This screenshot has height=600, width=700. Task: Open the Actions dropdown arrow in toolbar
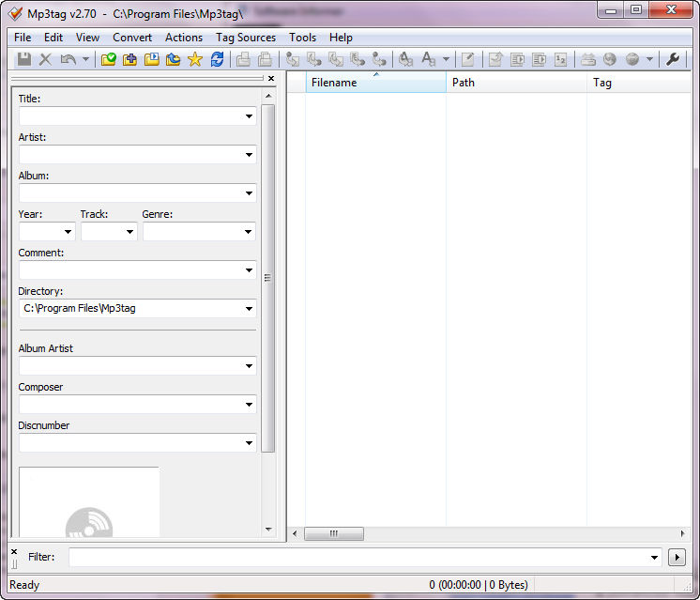[x=446, y=59]
